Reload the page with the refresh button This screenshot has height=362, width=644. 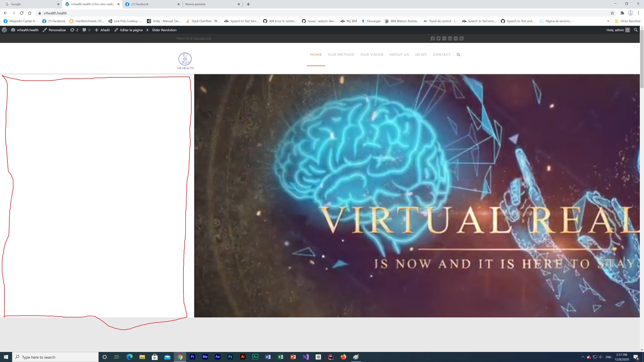pyautogui.click(x=22, y=13)
